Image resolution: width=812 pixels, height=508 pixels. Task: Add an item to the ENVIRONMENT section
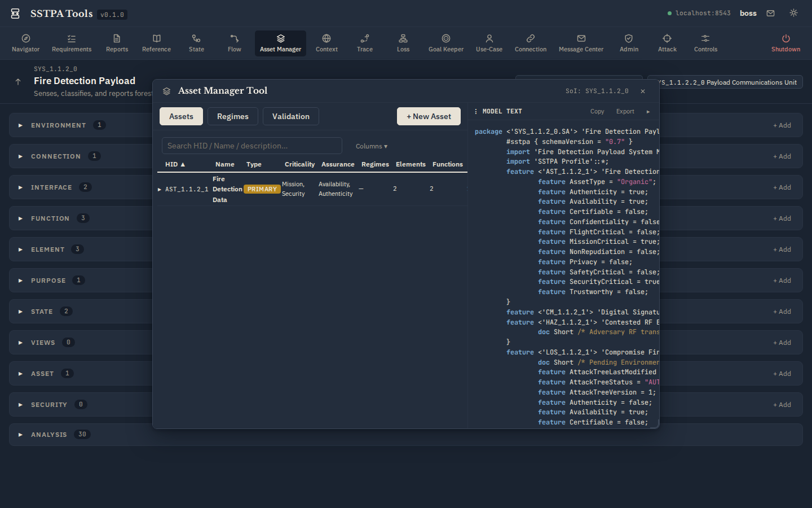pyautogui.click(x=782, y=125)
